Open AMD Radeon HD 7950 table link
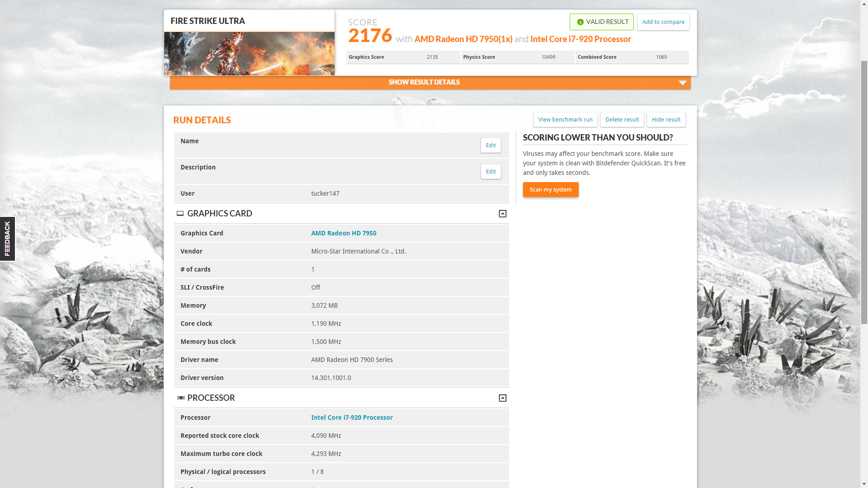 (344, 233)
